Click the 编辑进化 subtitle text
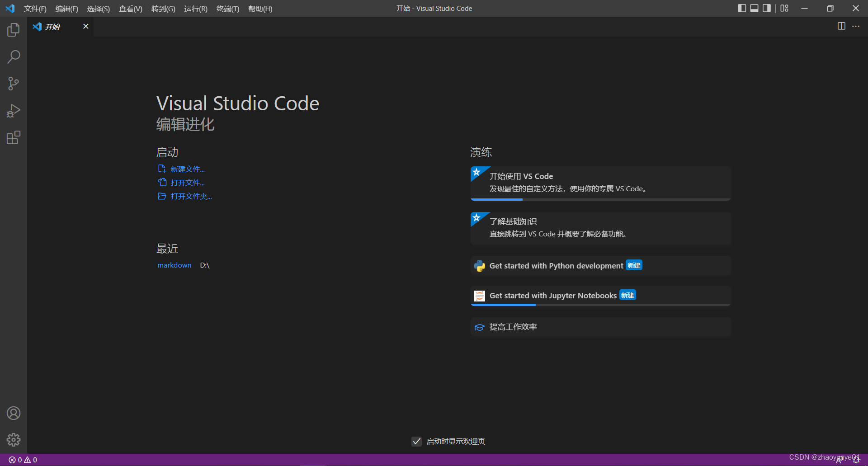The image size is (868, 466). point(185,124)
